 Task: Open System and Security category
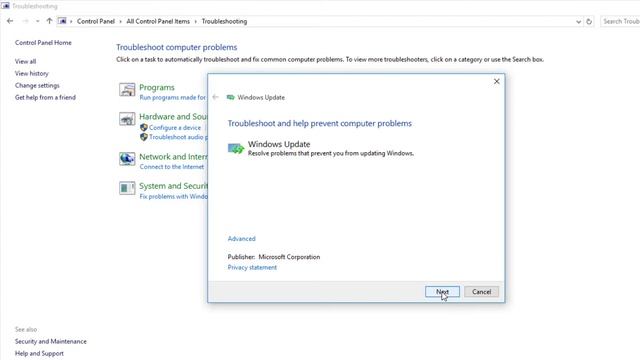pos(173,186)
